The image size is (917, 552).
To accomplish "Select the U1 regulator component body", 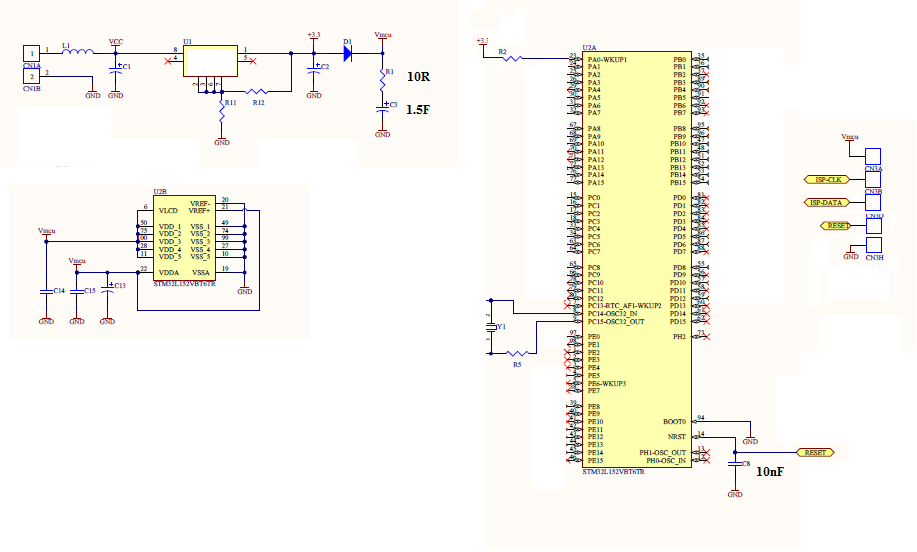I will [x=211, y=61].
